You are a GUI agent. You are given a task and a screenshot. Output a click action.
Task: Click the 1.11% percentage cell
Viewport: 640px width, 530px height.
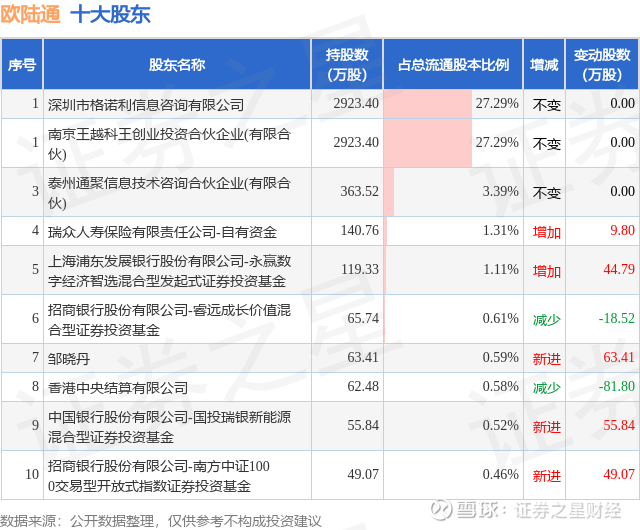coord(500,269)
